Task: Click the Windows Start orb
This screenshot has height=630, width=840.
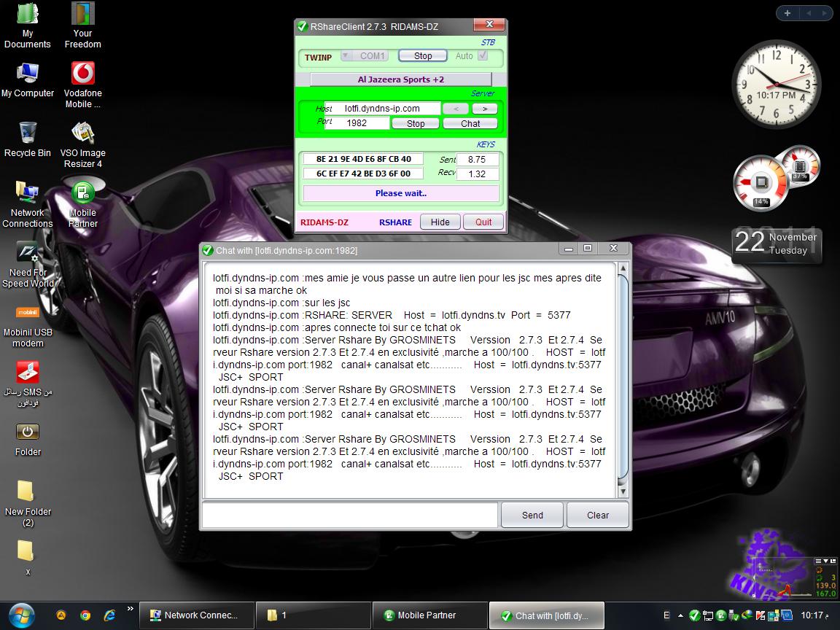Action: click(21, 615)
